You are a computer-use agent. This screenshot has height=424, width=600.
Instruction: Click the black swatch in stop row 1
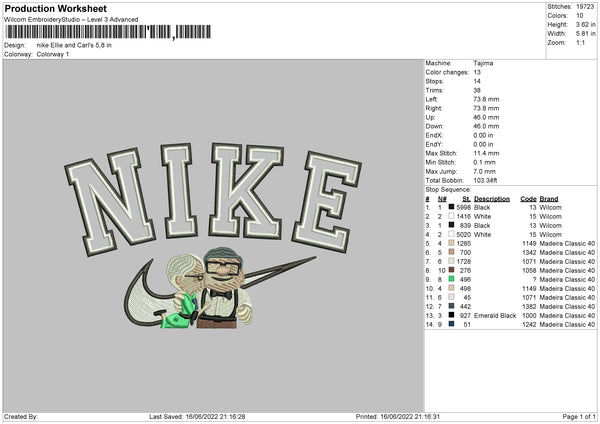click(452, 207)
